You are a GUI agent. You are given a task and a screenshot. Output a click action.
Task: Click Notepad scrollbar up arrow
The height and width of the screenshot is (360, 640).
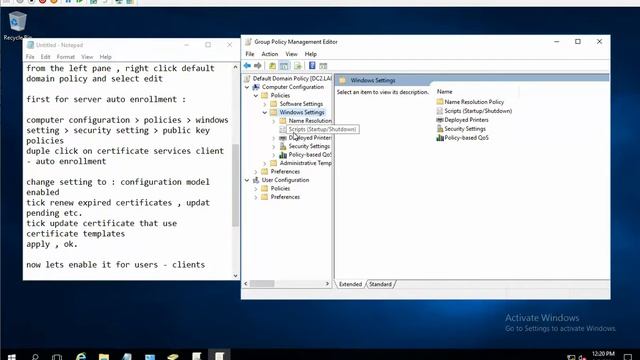[236, 67]
